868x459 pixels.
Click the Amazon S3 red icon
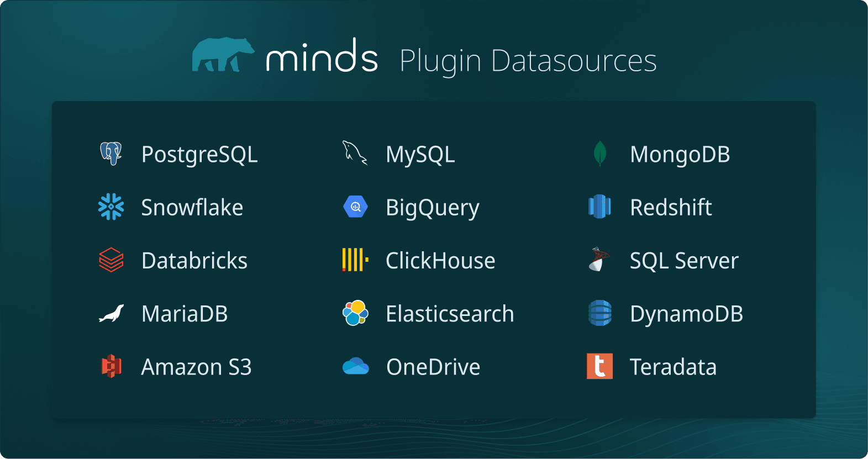(x=111, y=366)
